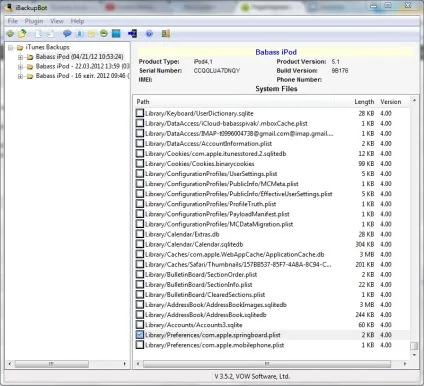Click the System Files heading
The height and width of the screenshot is (386, 424).
[x=276, y=89]
